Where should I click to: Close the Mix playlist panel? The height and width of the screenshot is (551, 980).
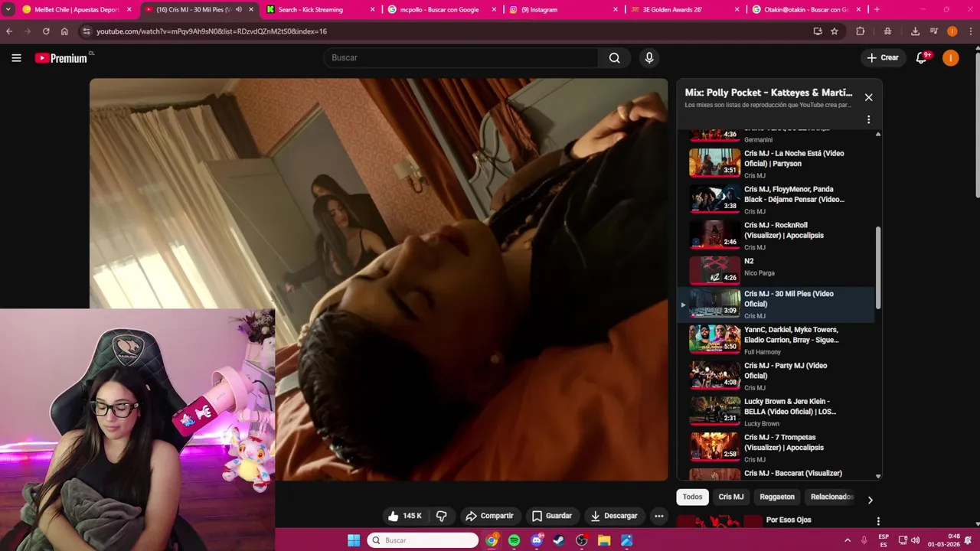(x=868, y=97)
